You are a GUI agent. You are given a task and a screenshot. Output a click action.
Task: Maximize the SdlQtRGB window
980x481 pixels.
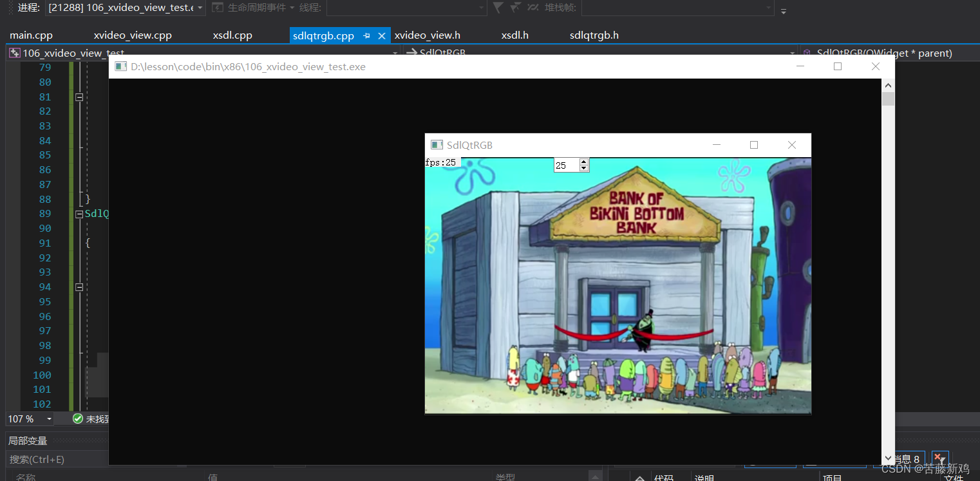click(754, 145)
